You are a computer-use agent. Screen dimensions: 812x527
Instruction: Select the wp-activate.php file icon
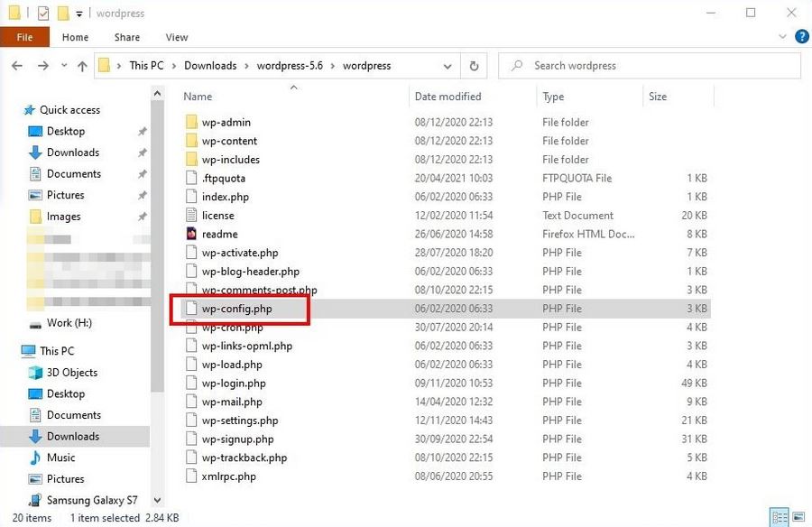coord(191,253)
